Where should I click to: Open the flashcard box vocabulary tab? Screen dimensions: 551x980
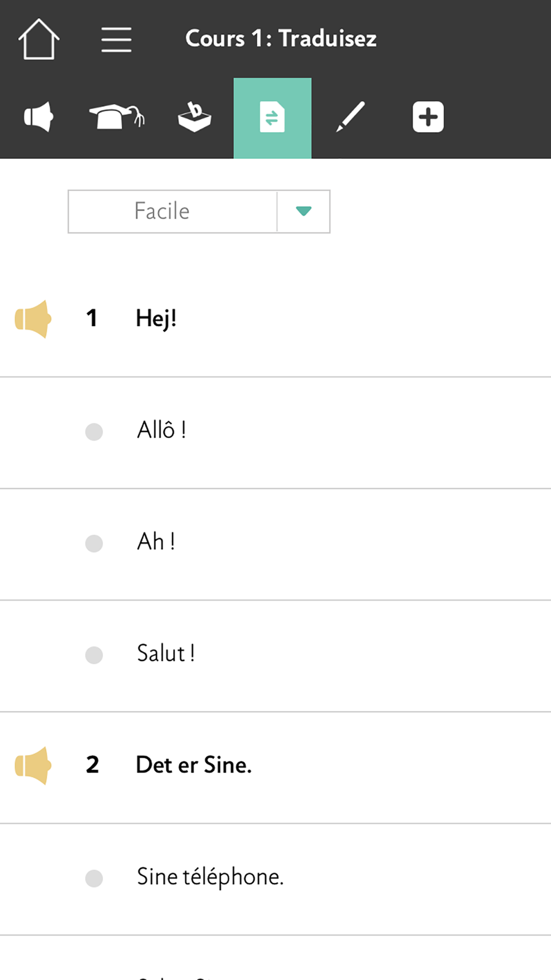tap(195, 117)
